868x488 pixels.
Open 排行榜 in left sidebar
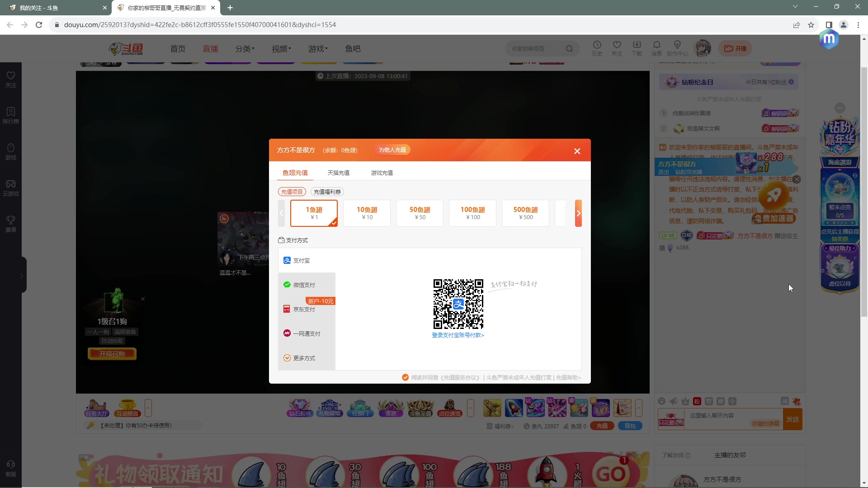[x=11, y=116]
